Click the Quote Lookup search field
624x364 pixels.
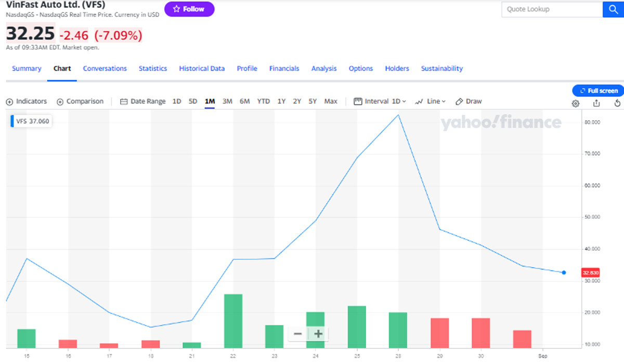point(552,9)
